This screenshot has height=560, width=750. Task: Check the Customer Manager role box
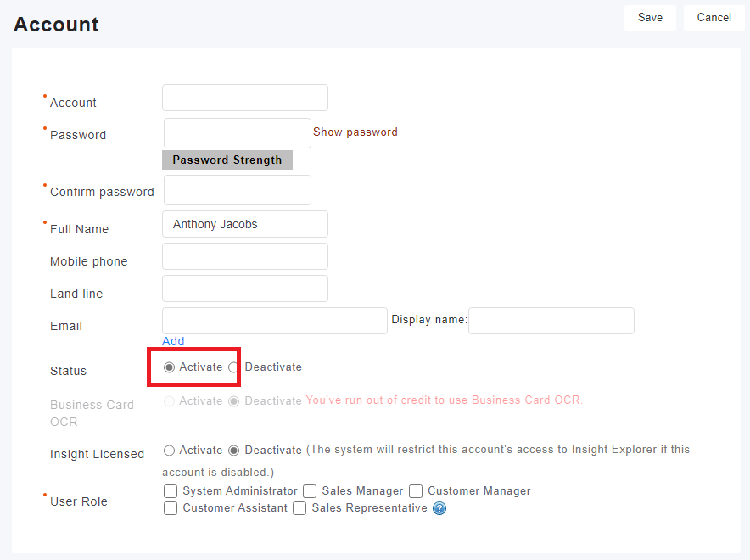[416, 491]
